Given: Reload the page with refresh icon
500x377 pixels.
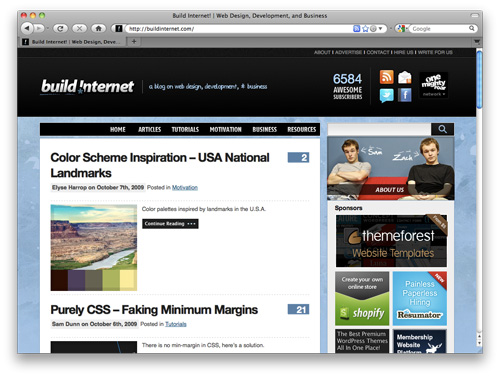Looking at the screenshot, I should coord(60,29).
